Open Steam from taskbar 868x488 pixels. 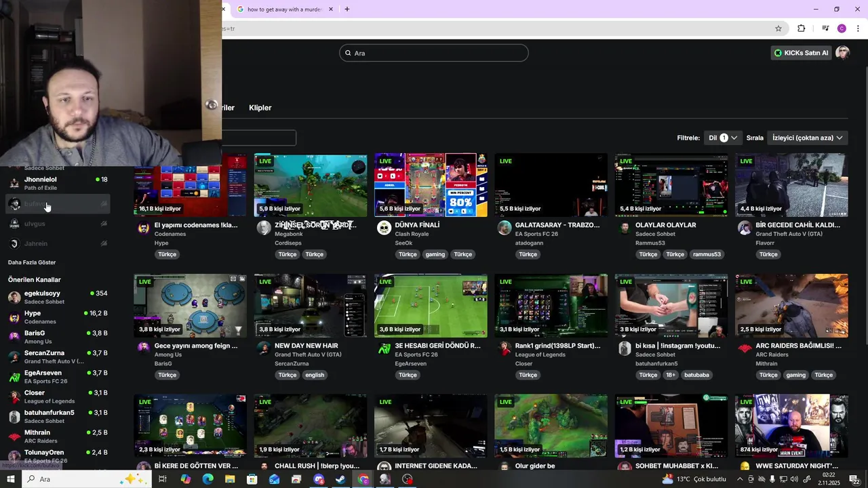coord(340,479)
